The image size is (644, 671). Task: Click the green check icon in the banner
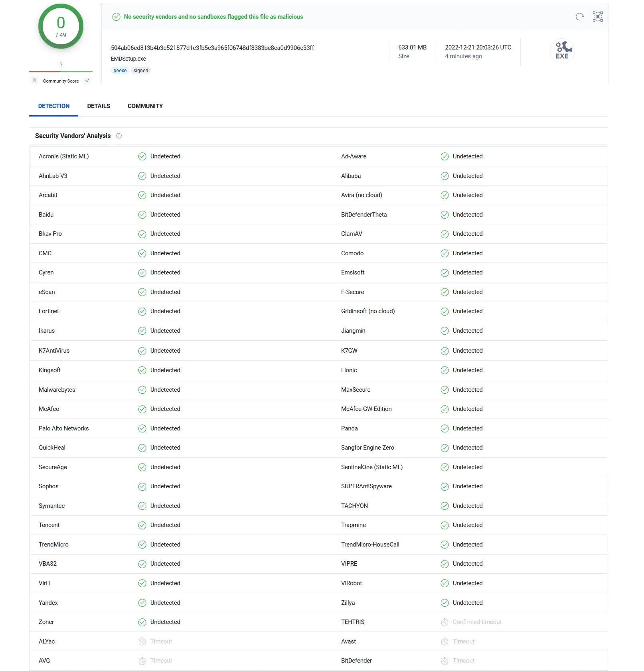click(116, 17)
